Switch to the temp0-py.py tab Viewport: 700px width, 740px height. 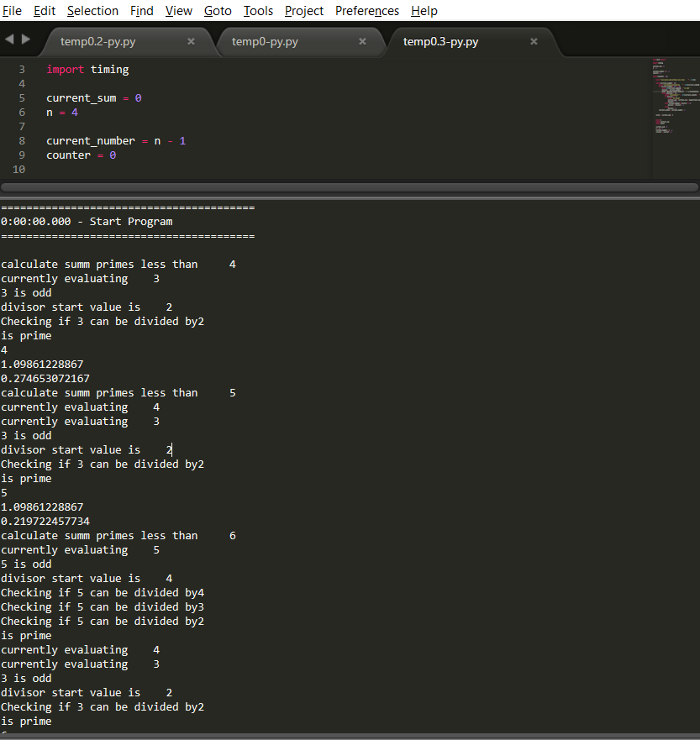pos(265,41)
